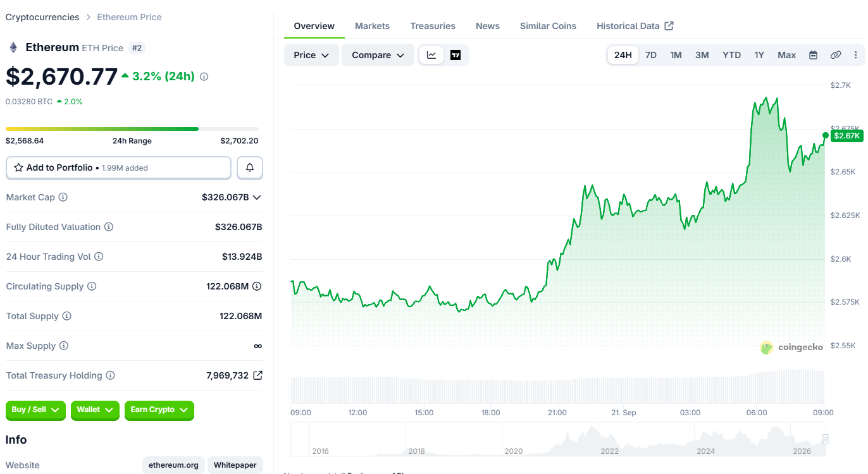Image resolution: width=868 pixels, height=474 pixels.
Task: Click the 0.03280 BTC value
Action: click(29, 101)
